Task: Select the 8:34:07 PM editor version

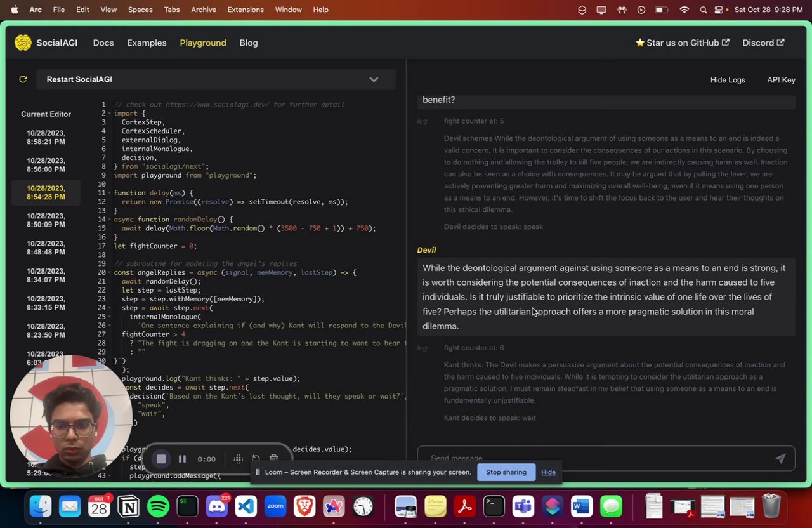Action: 46,275
